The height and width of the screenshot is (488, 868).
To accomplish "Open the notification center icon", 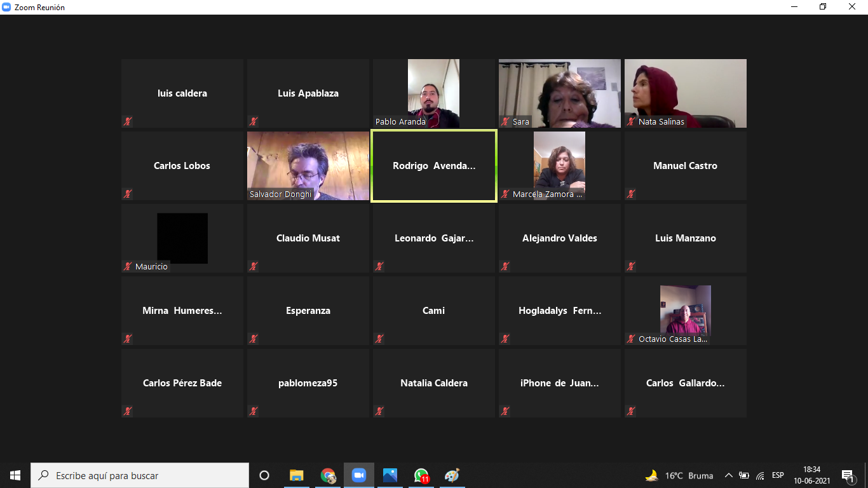I will pyautogui.click(x=848, y=475).
